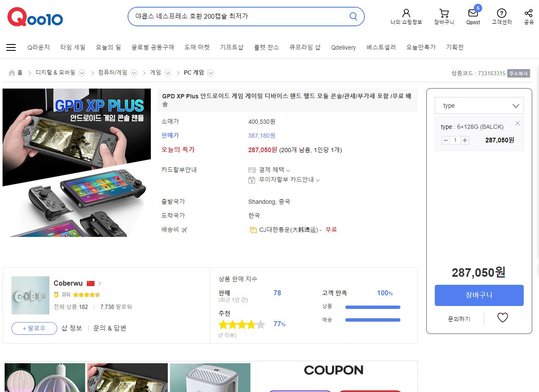Open 글로벌 공동구매 menu
Image resolution: width=539 pixels, height=392 pixels.
(153, 47)
